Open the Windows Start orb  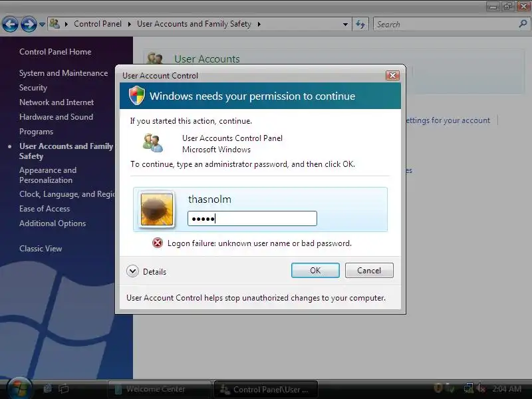pyautogui.click(x=19, y=388)
